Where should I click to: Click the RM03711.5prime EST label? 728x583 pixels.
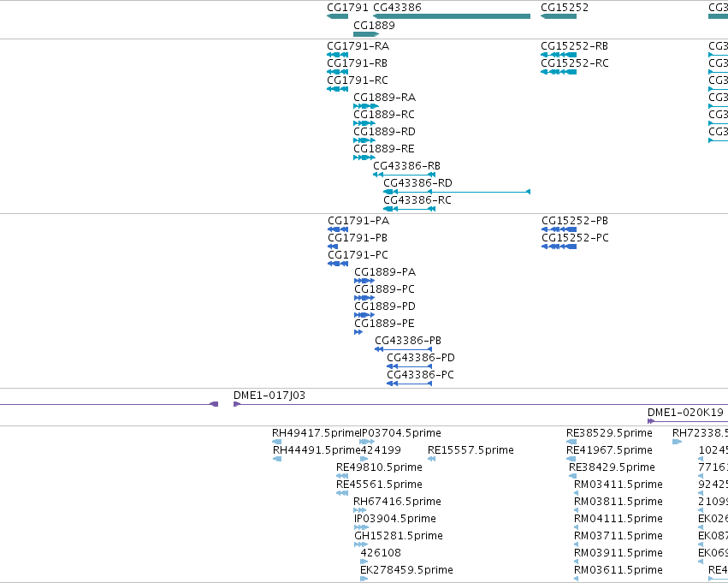click(x=619, y=537)
